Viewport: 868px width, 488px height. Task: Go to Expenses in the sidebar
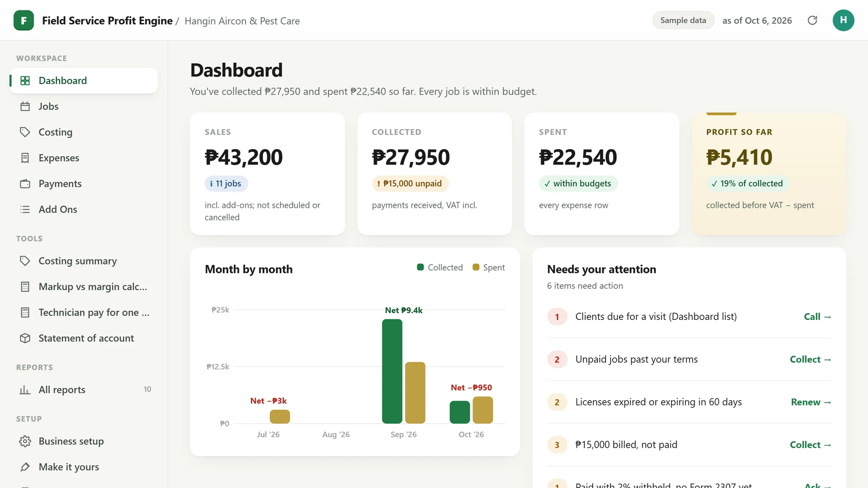pyautogui.click(x=84, y=158)
